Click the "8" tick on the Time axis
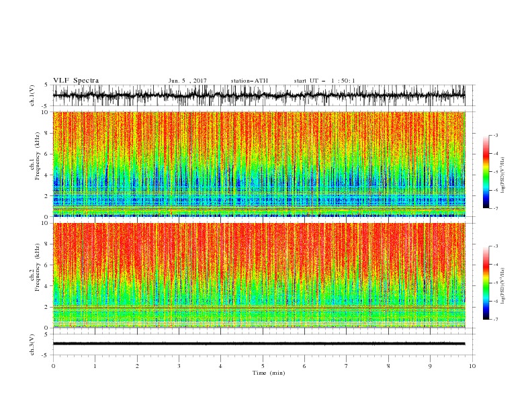The height and width of the screenshot is (411, 532). pos(388,366)
